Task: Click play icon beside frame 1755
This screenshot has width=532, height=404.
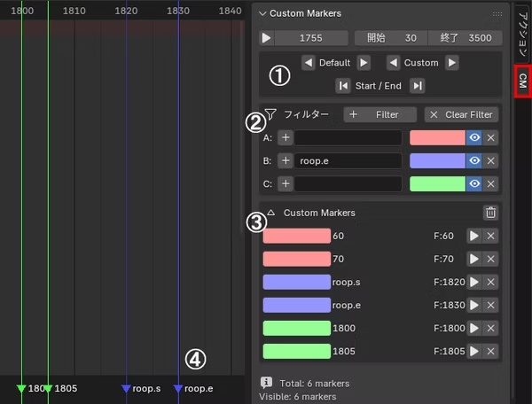Action: coord(267,38)
